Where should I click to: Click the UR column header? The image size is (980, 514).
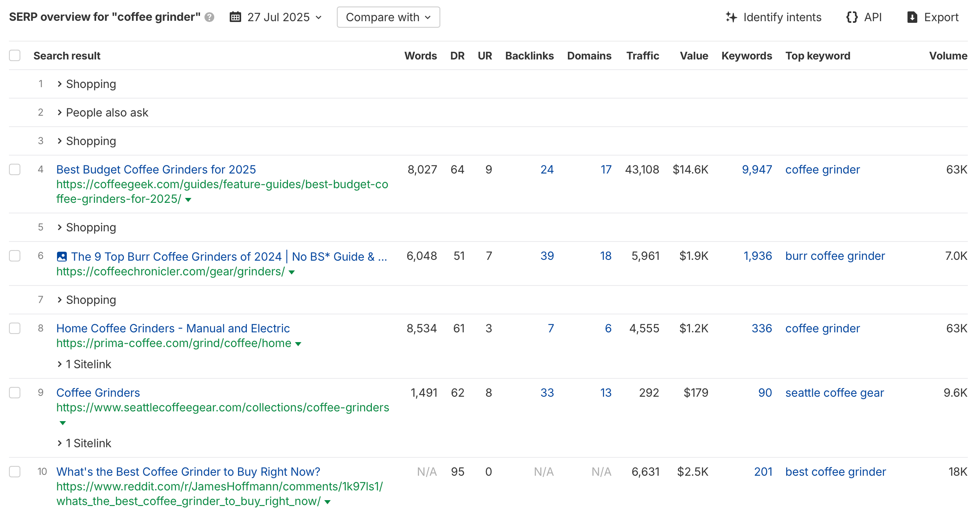tap(485, 56)
